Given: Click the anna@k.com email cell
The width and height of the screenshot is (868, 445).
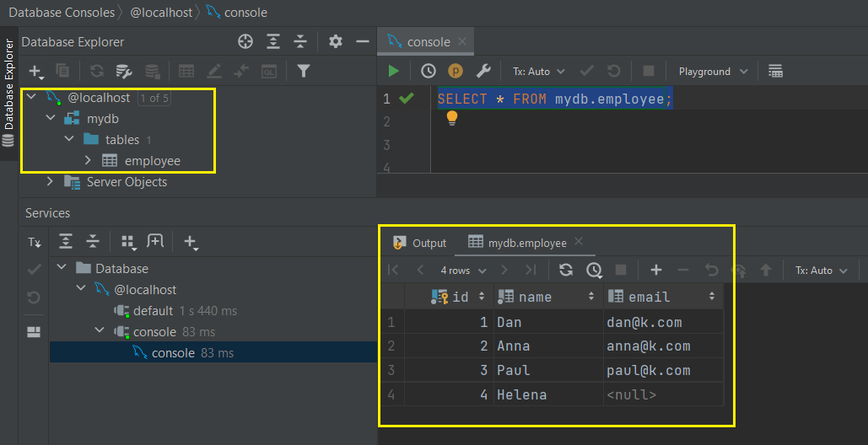Looking at the screenshot, I should coord(663,346).
